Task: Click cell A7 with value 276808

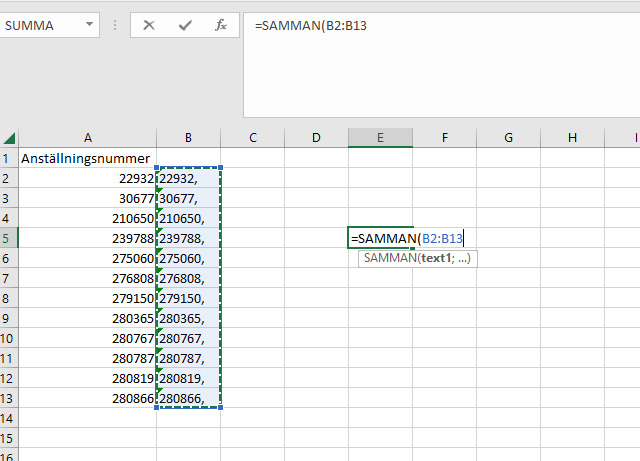Action: coord(88,278)
